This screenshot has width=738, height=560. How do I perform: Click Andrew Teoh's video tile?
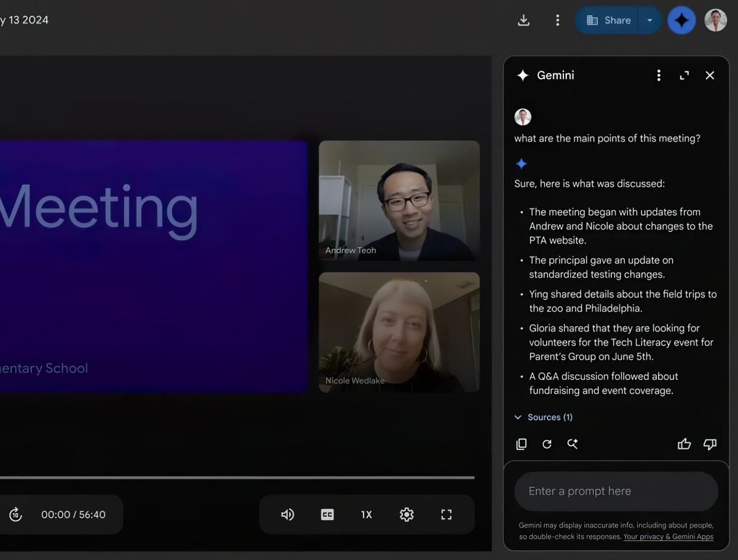399,200
